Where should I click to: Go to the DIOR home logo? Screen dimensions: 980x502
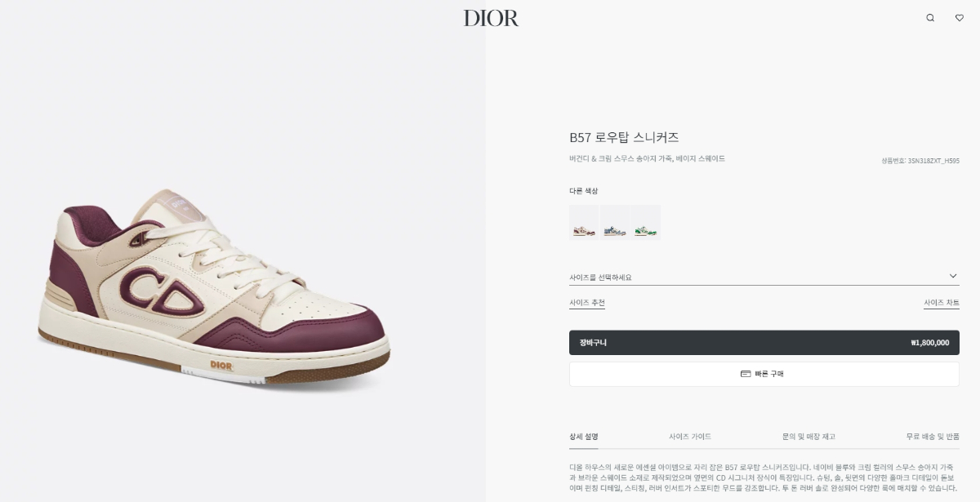coord(491,18)
